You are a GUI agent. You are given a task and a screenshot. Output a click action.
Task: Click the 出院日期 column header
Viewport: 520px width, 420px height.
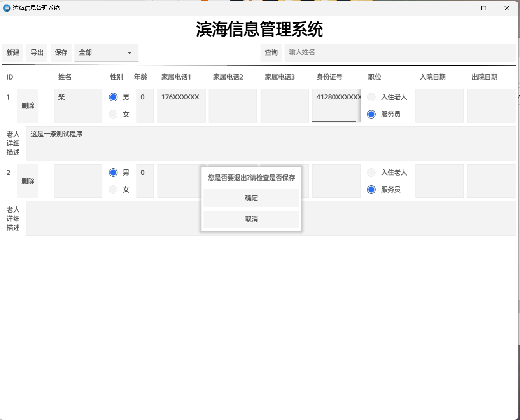click(x=484, y=77)
